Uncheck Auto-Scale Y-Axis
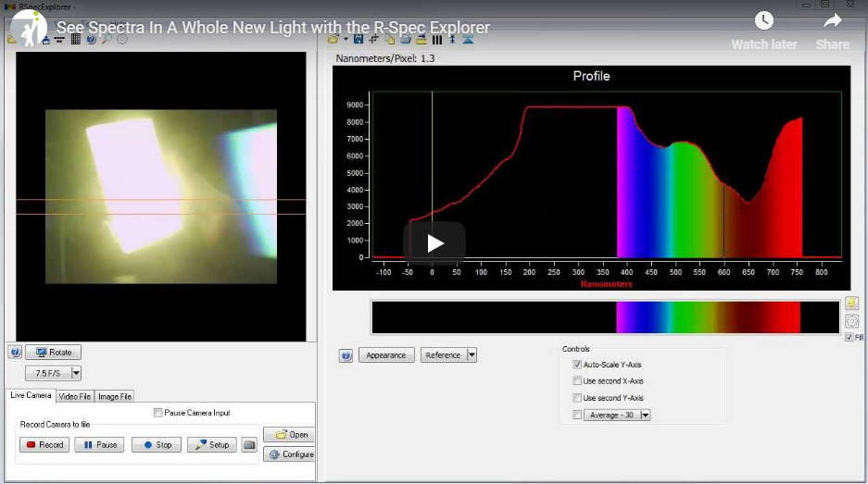This screenshot has height=484, width=868. [577, 365]
